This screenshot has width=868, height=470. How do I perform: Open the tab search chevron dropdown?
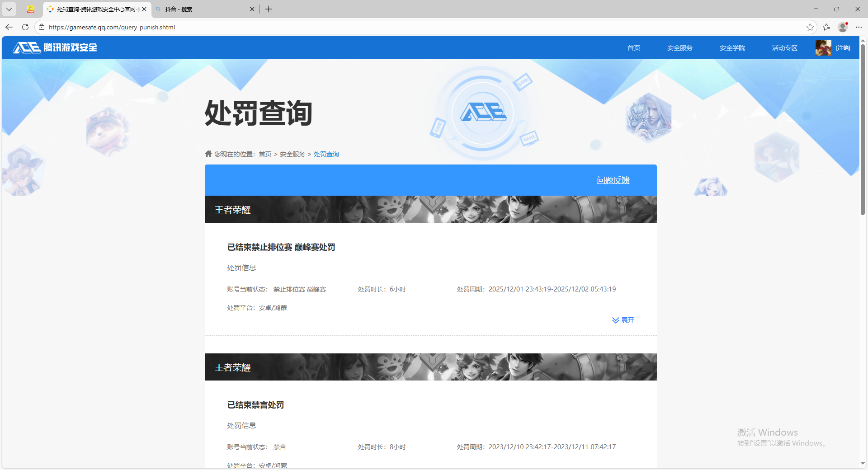point(9,9)
